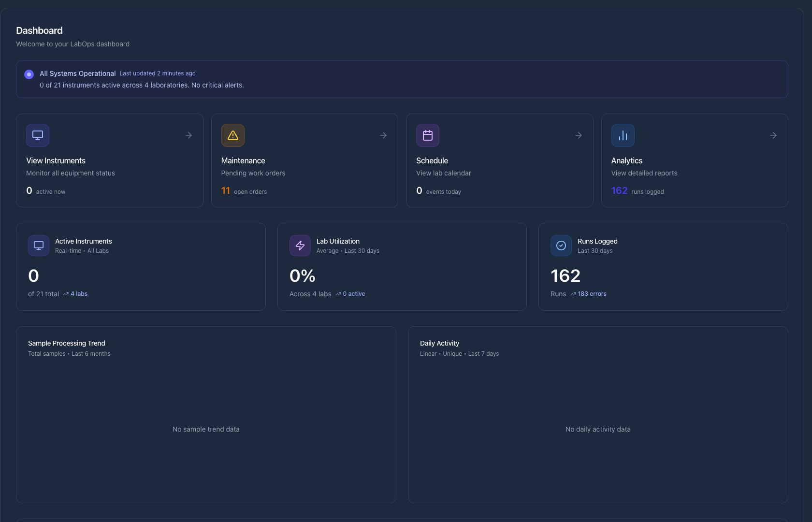Click Average Last 30 days subtitle
Viewport: 812px width, 522px height.
(x=348, y=251)
